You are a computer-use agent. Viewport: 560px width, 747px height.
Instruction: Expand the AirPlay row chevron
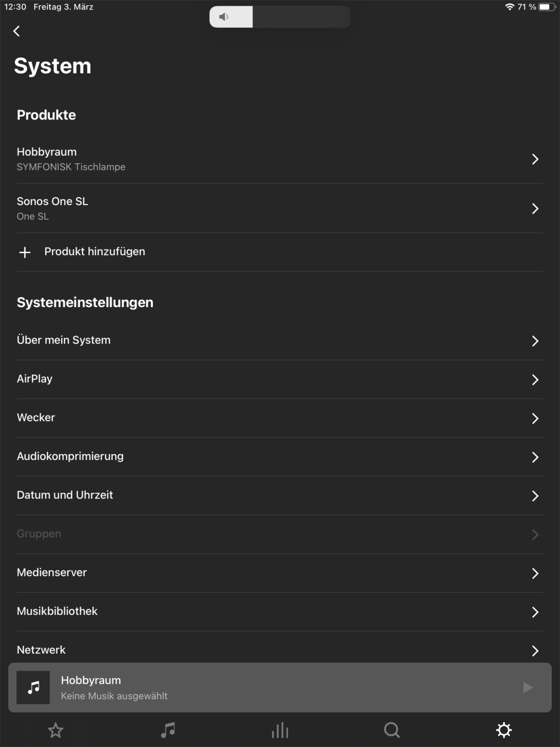535,380
